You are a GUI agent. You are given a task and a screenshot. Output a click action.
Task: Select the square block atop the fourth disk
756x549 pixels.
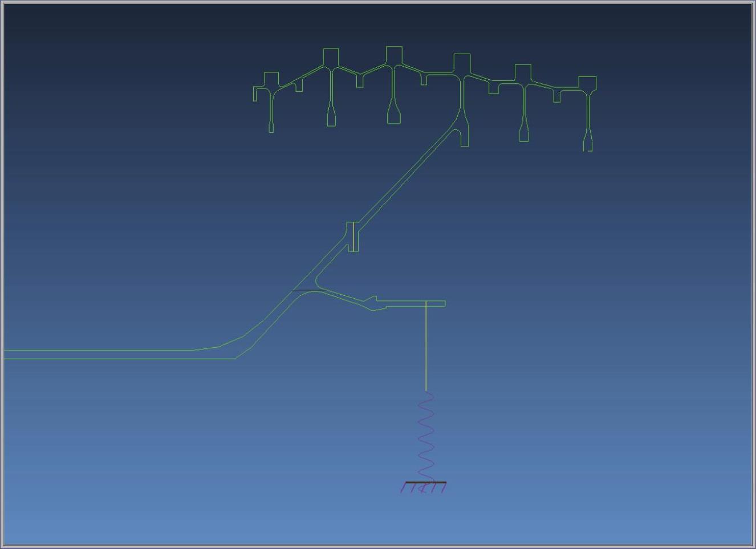tap(462, 62)
